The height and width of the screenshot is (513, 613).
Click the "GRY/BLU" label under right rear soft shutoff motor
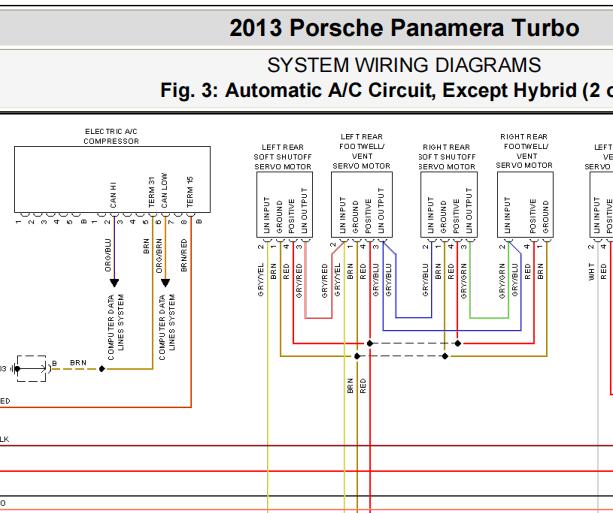[x=425, y=280]
